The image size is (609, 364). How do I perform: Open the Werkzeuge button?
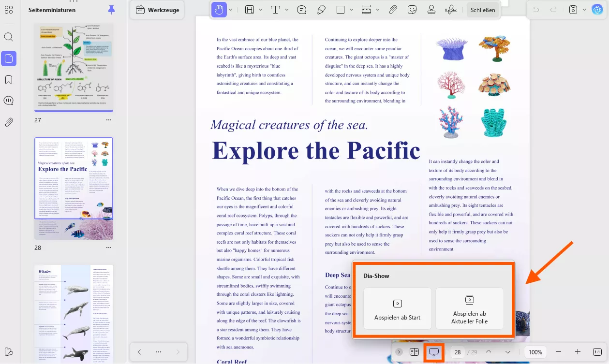pyautogui.click(x=157, y=10)
